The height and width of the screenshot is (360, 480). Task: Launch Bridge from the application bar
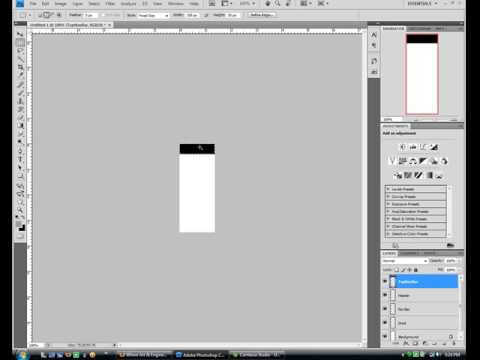[x=212, y=4]
